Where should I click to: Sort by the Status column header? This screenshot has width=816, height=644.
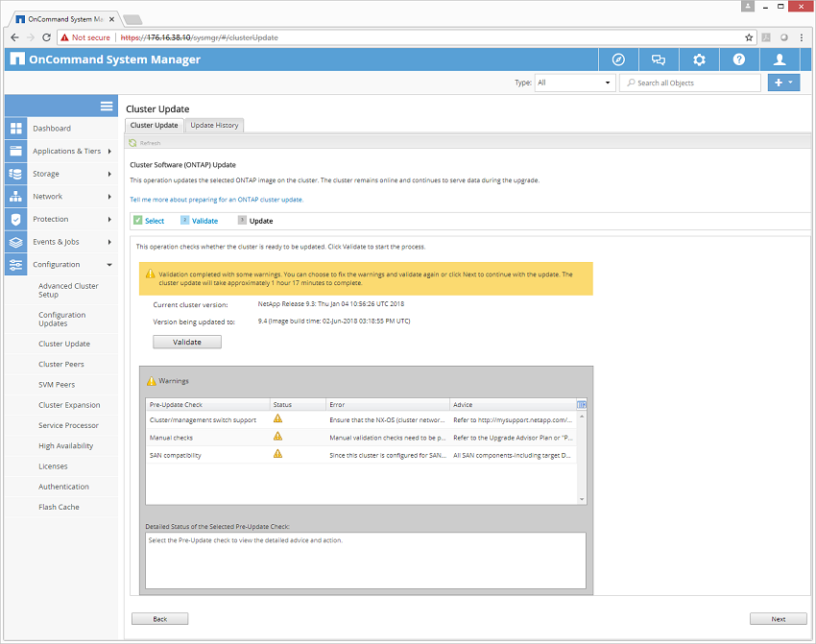[298, 405]
